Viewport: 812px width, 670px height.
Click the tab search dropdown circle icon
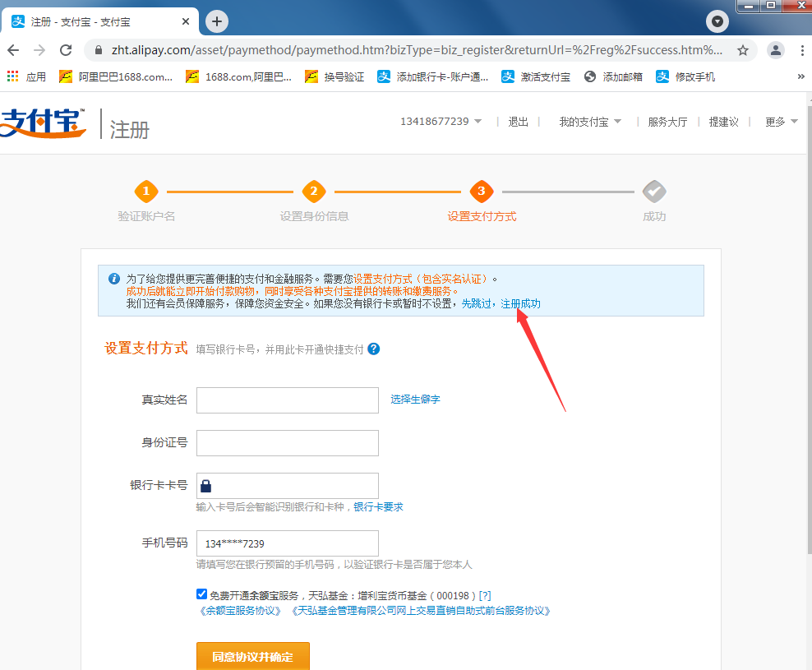point(717,21)
